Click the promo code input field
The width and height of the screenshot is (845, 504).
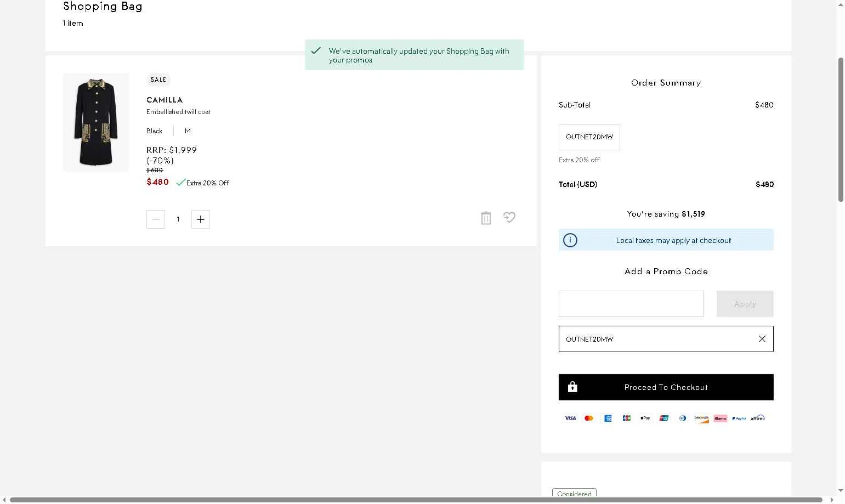(631, 304)
